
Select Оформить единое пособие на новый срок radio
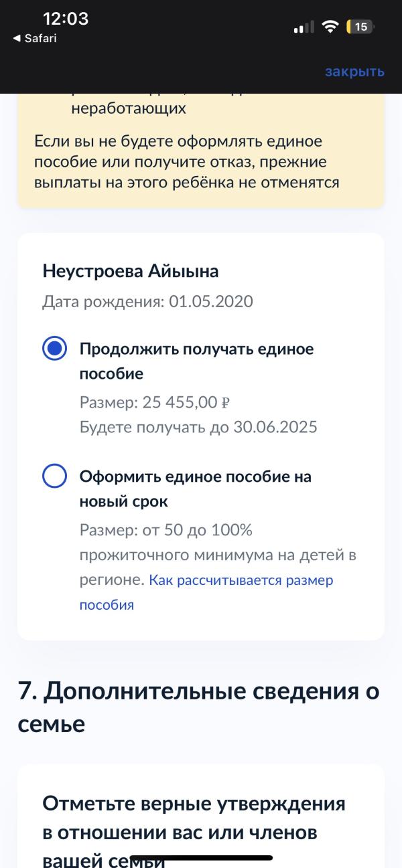pyautogui.click(x=54, y=476)
